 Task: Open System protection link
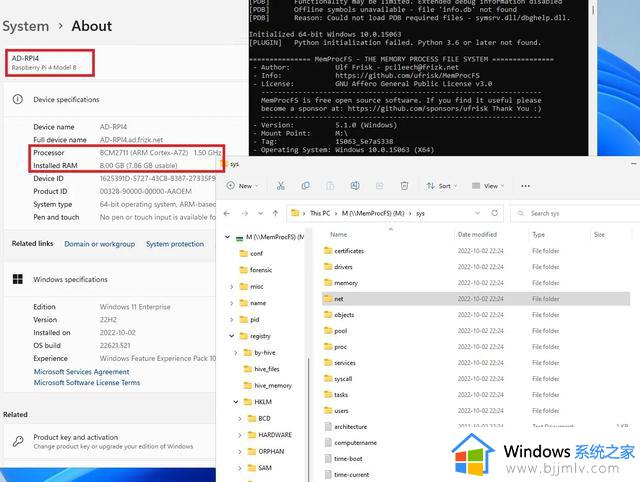tap(175, 244)
